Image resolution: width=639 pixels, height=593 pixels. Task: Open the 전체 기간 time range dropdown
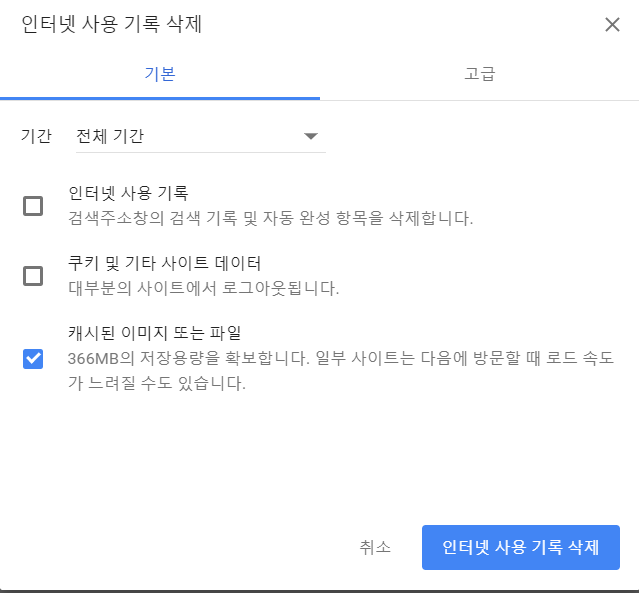click(x=201, y=136)
